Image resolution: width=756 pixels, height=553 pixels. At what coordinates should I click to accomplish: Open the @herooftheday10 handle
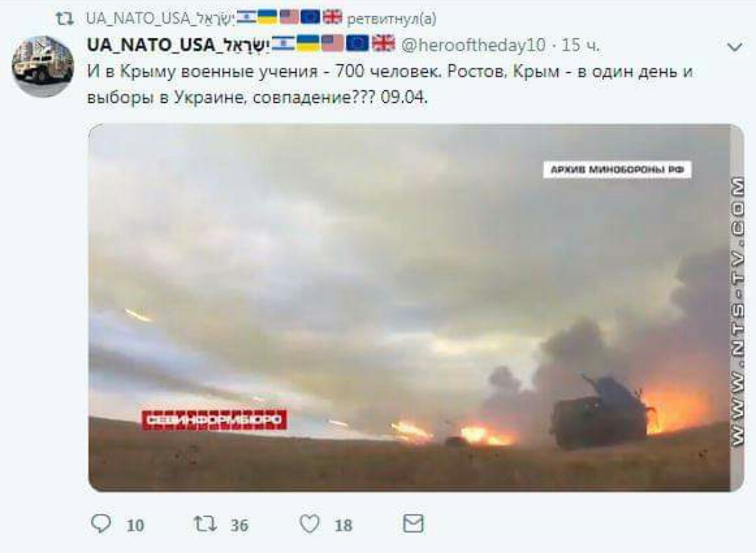[473, 45]
